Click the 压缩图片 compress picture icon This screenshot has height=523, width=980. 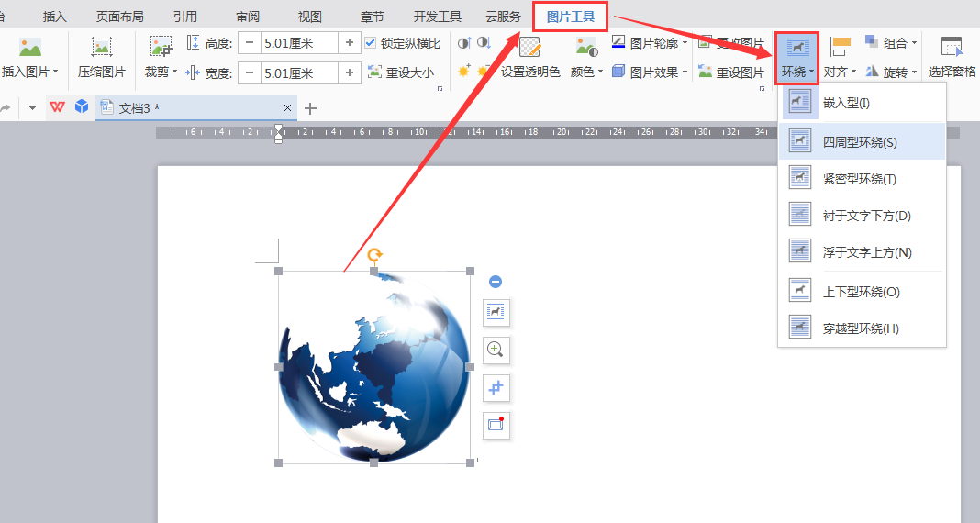pyautogui.click(x=101, y=48)
